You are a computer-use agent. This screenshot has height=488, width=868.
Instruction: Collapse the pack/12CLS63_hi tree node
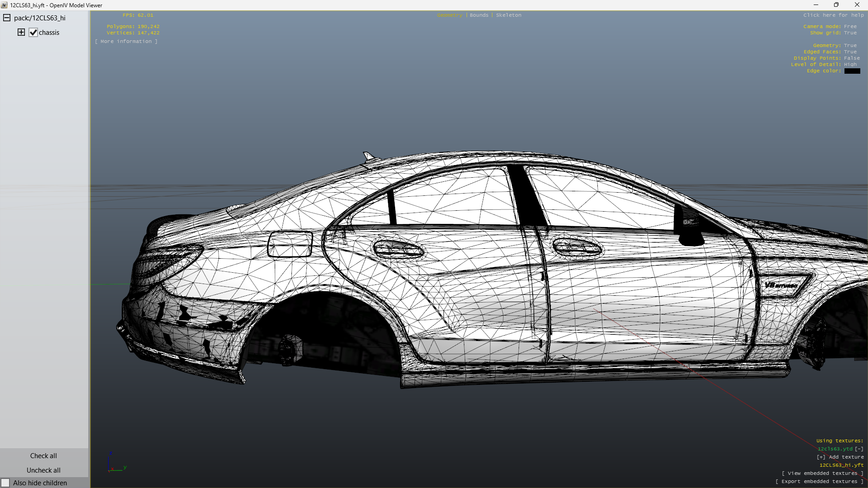pos(7,18)
